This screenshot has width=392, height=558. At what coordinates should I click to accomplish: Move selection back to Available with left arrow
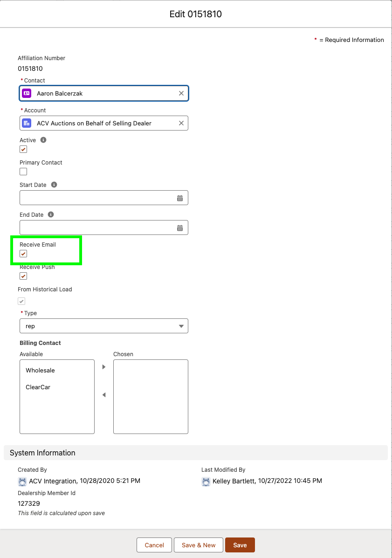coord(104,395)
